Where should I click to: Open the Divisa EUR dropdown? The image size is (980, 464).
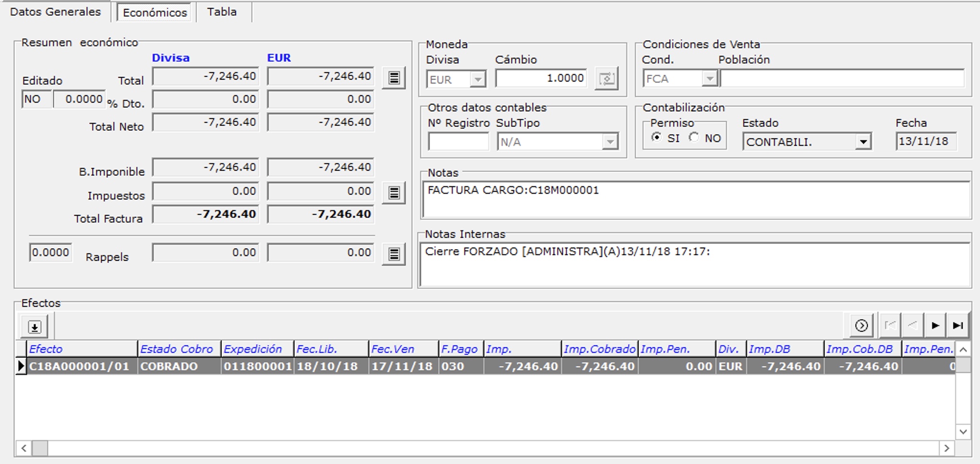click(478, 80)
